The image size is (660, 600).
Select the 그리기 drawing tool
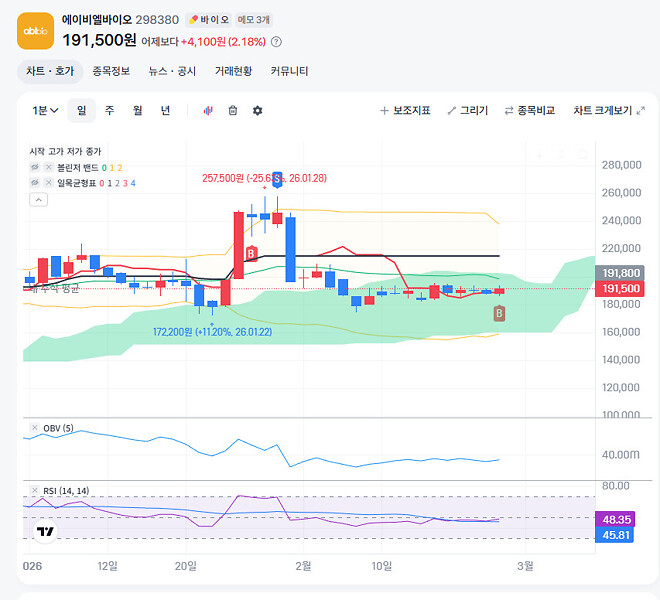(468, 111)
